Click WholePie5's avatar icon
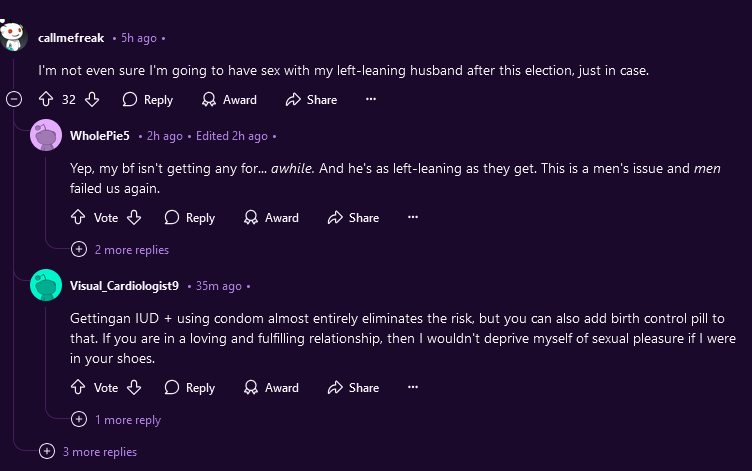The width and height of the screenshot is (752, 471). [x=47, y=135]
